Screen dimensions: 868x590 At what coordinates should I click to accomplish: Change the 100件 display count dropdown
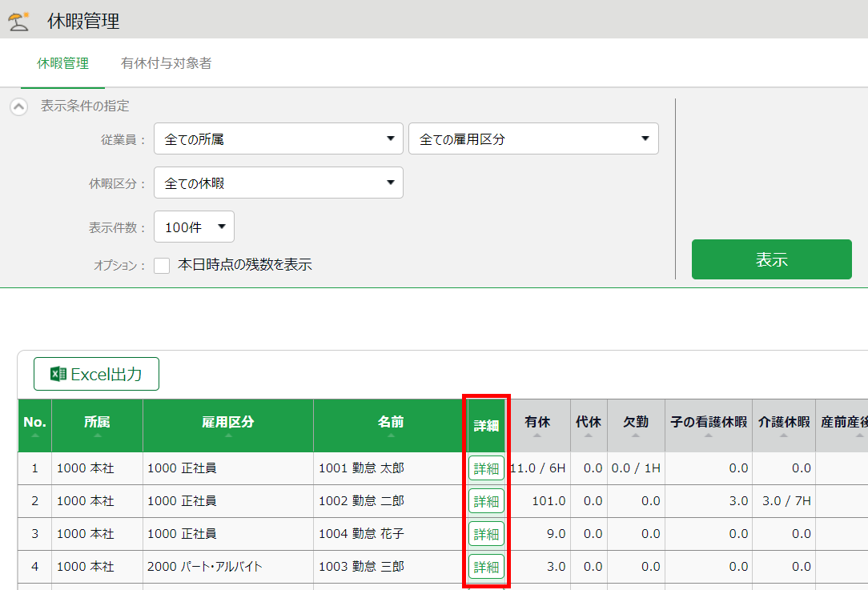pyautogui.click(x=194, y=227)
